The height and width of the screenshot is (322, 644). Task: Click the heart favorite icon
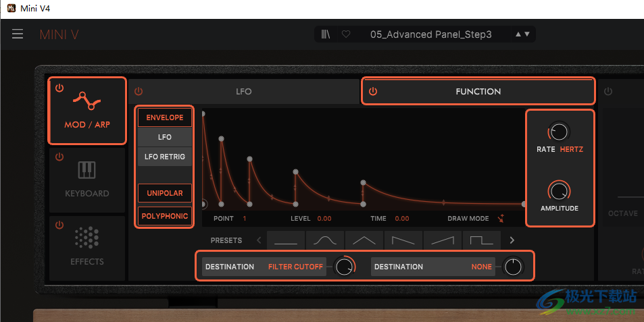[346, 34]
